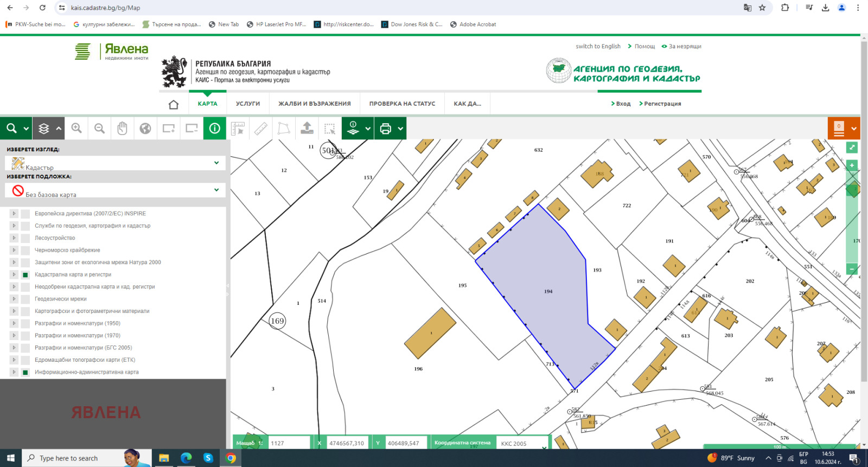Select the ruler distance measurement tool

[261, 129]
